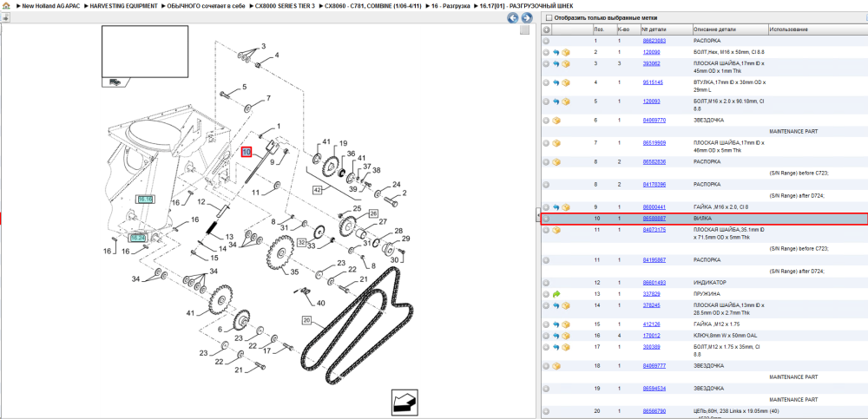Click boxed callout 42 in diagram
The image size is (868, 419).
point(317,190)
